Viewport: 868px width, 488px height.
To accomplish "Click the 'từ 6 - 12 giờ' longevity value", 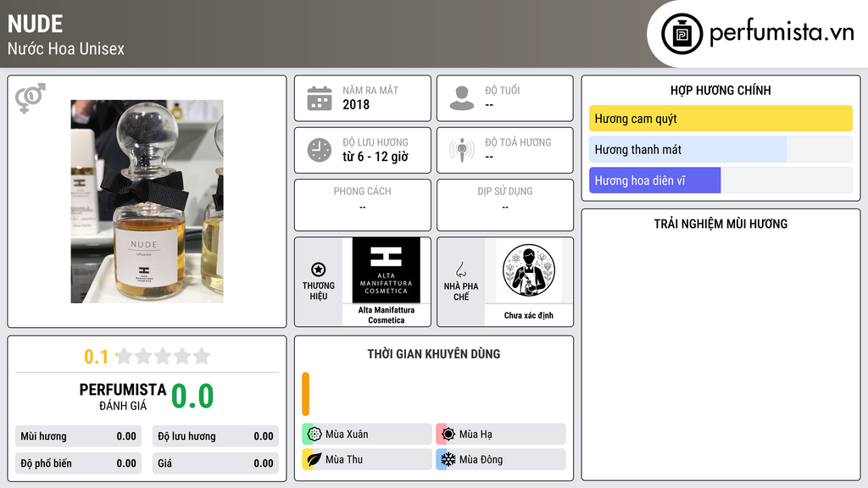I will pyautogui.click(x=376, y=157).
